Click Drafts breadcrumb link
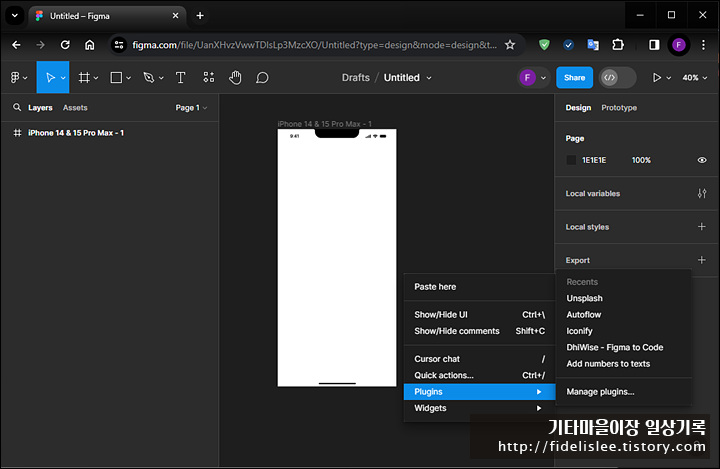The height and width of the screenshot is (469, 720). point(355,78)
